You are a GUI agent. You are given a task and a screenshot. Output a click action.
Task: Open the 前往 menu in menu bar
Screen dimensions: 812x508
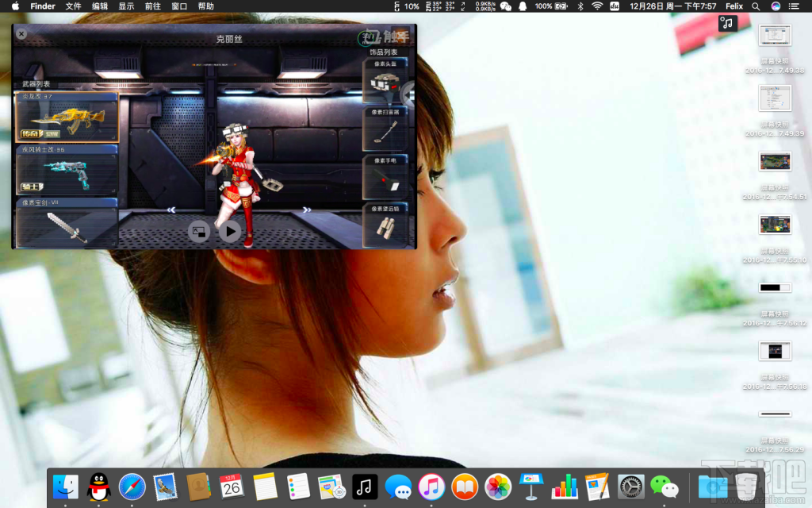152,6
